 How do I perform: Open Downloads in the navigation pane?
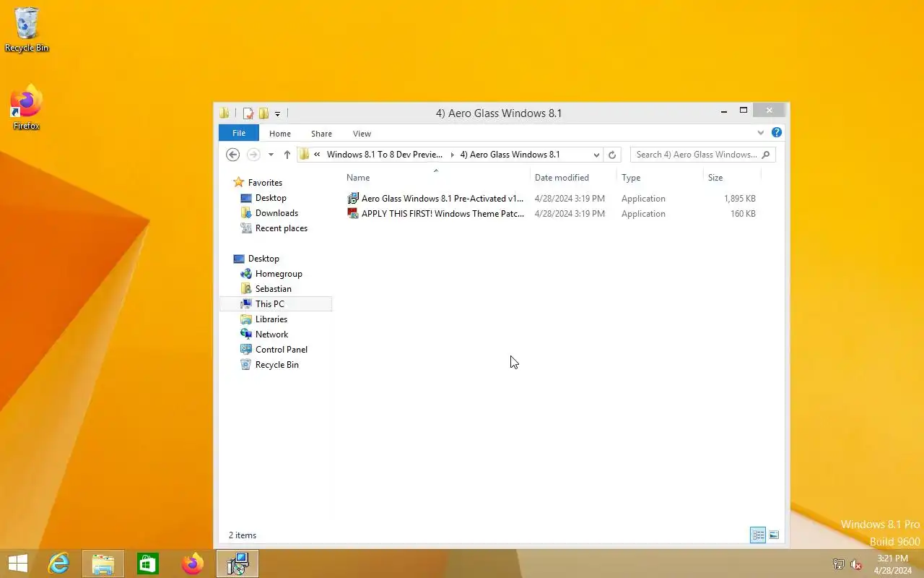pos(276,213)
